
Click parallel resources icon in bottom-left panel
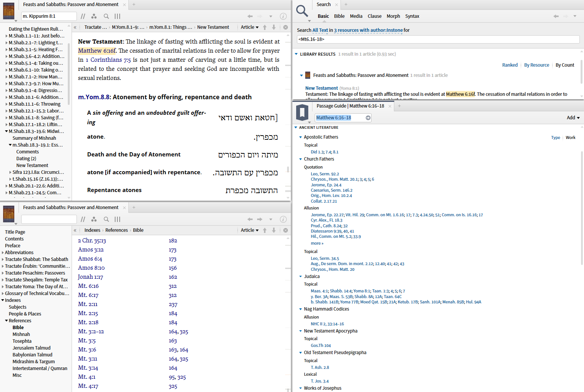(x=83, y=219)
